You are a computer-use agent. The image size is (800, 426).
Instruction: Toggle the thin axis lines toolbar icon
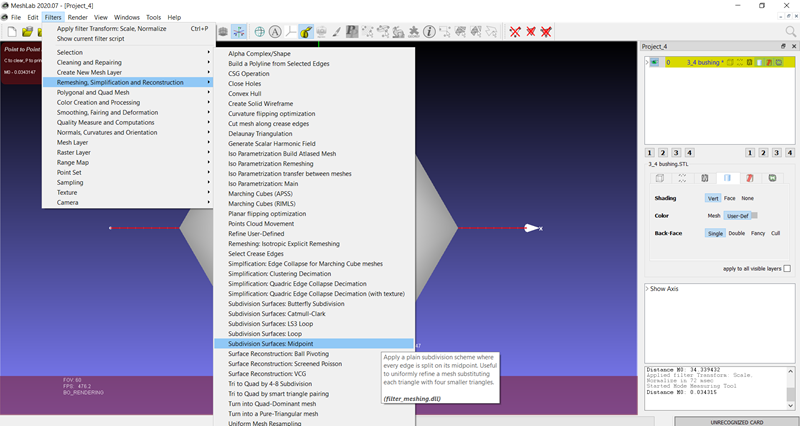click(x=290, y=32)
